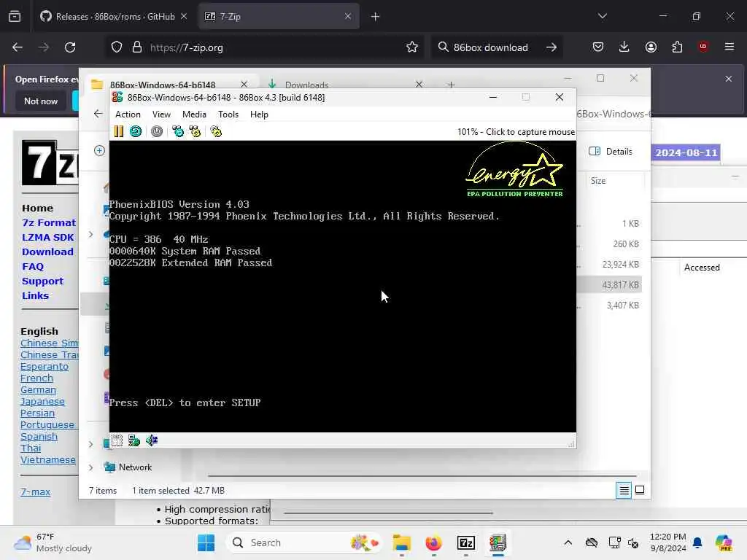Select Network in the Explorer navigation pane

pos(135,467)
